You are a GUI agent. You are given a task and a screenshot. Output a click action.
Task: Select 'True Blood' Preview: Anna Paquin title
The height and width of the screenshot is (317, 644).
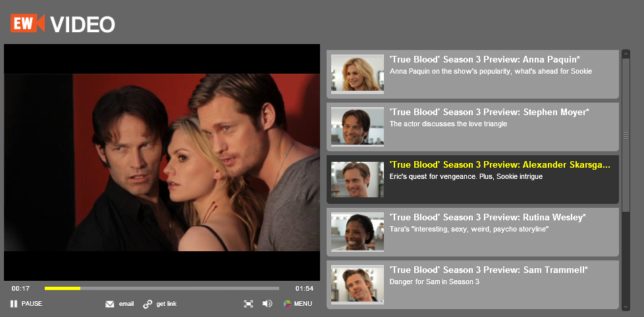pyautogui.click(x=485, y=59)
